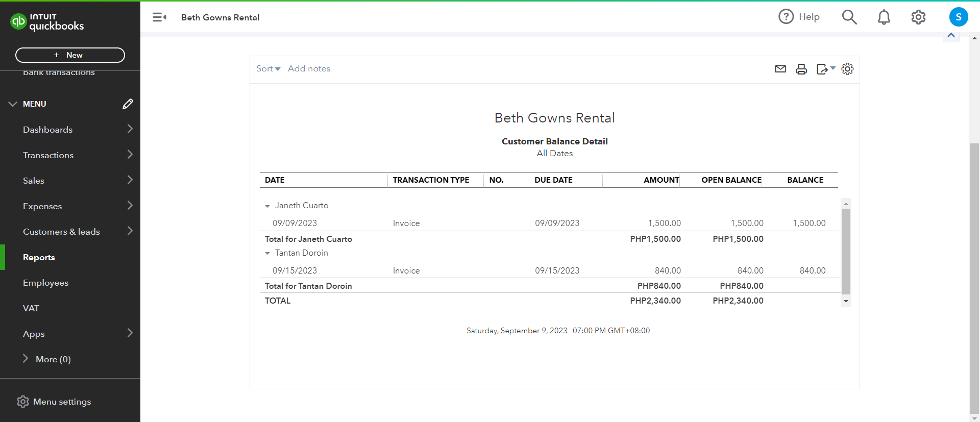This screenshot has width=980, height=422.
Task: Click the DATE column header
Action: [275, 180]
